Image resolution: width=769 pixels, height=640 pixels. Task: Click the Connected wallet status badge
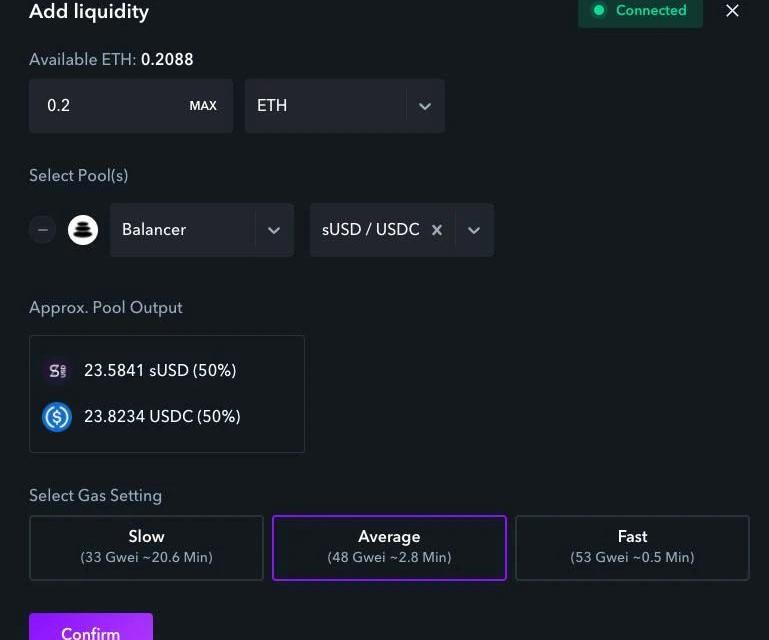coord(640,11)
